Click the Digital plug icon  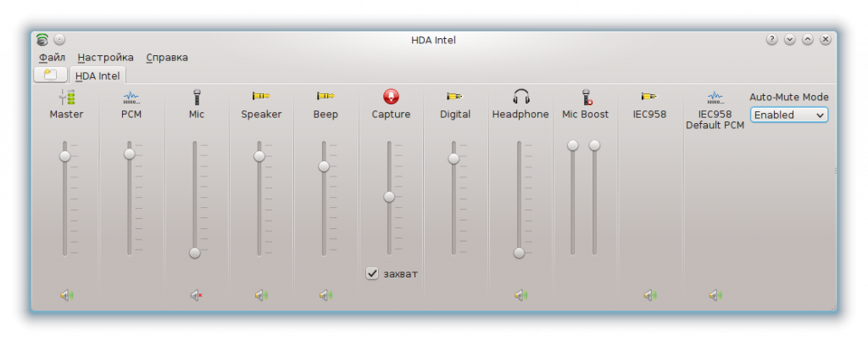pos(455,97)
